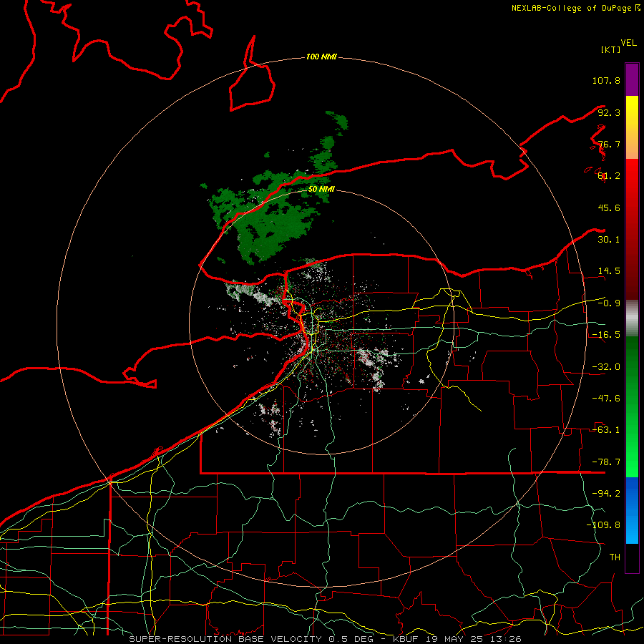The height and width of the screenshot is (644, 644).
Task: Select the 45.6 scale value
Action: coord(609,208)
